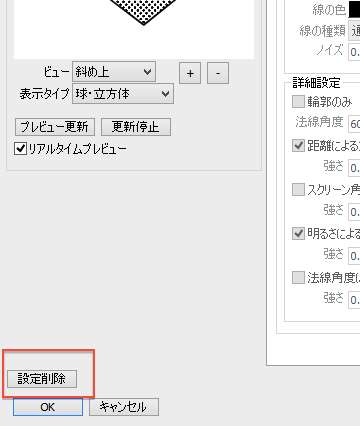Click the 更新停止 button
Image resolution: width=360 pixels, height=426 pixels.
click(136, 127)
